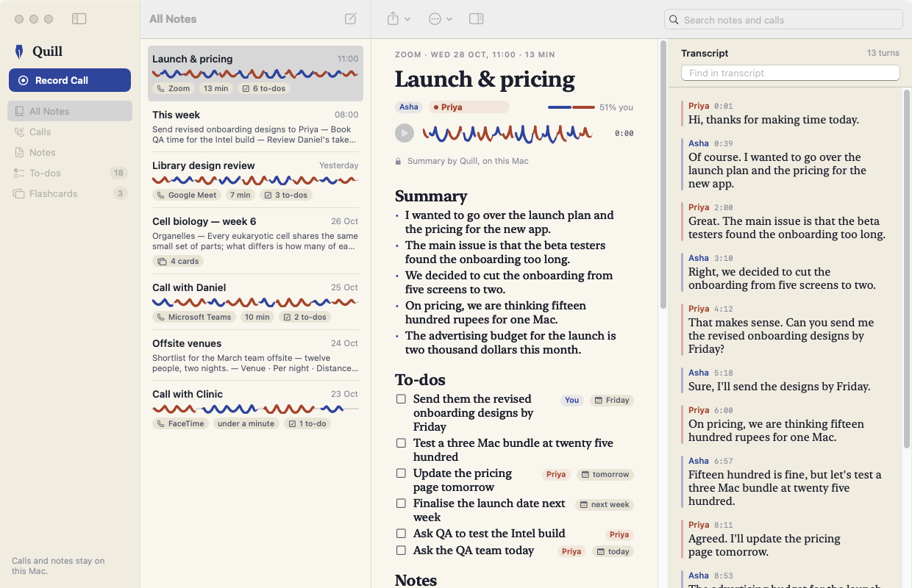Open the more options ellipsis menu
Viewport: 912px width, 588px height.
click(440, 19)
